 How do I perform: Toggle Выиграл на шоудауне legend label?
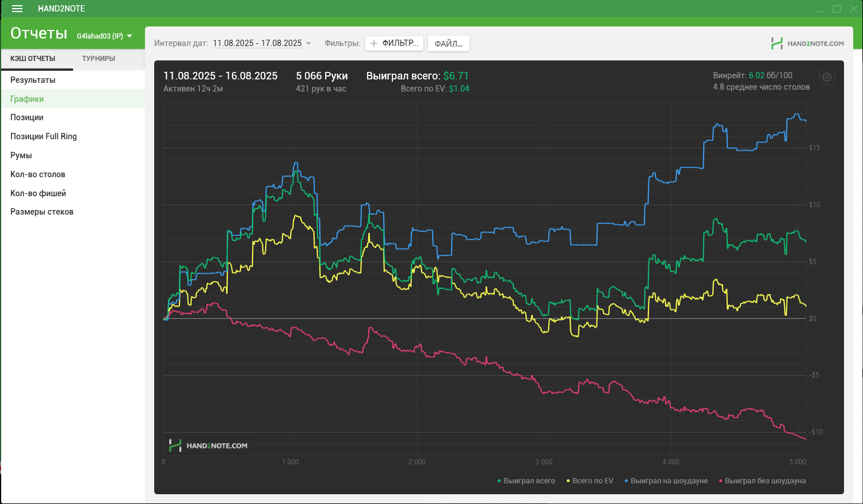pos(669,481)
